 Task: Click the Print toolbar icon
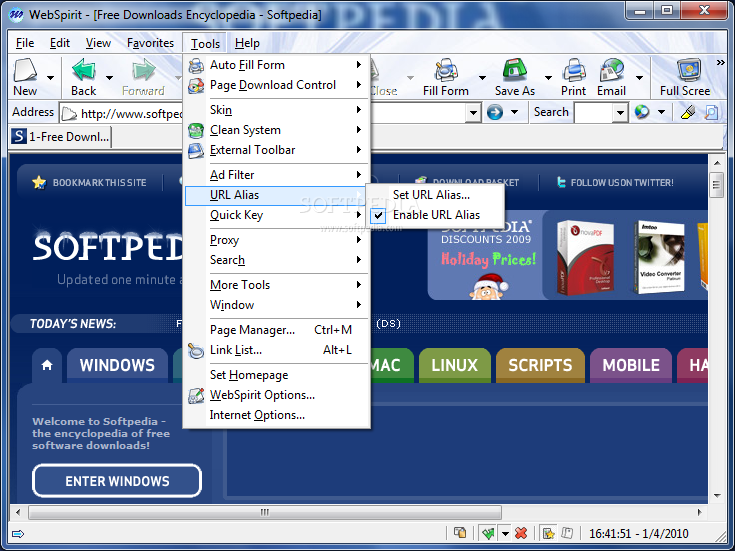pos(574,70)
